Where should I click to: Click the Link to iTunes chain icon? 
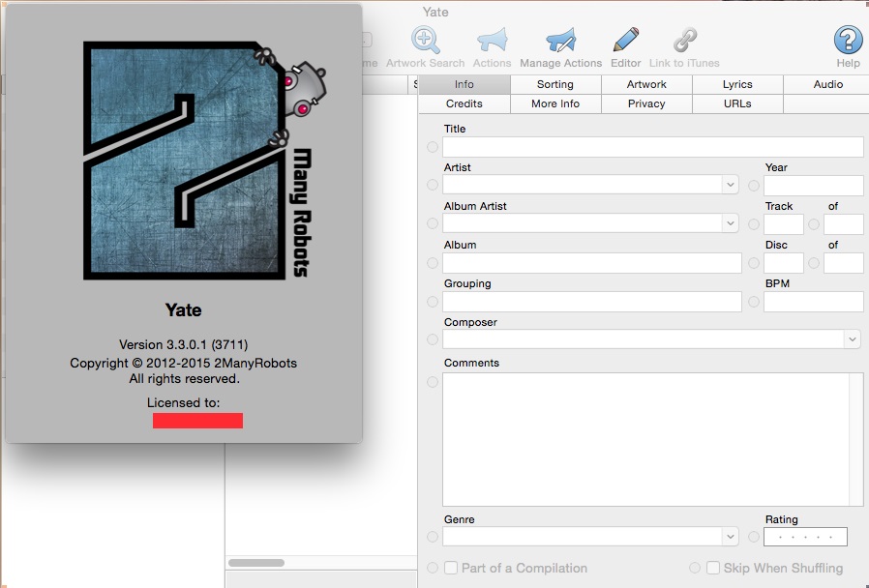pos(684,41)
